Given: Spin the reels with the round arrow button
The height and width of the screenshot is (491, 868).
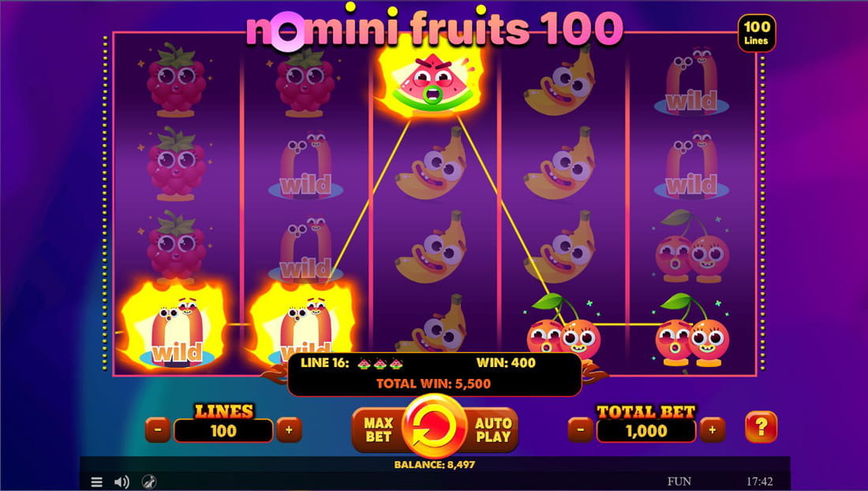Looking at the screenshot, I should coord(435,427).
